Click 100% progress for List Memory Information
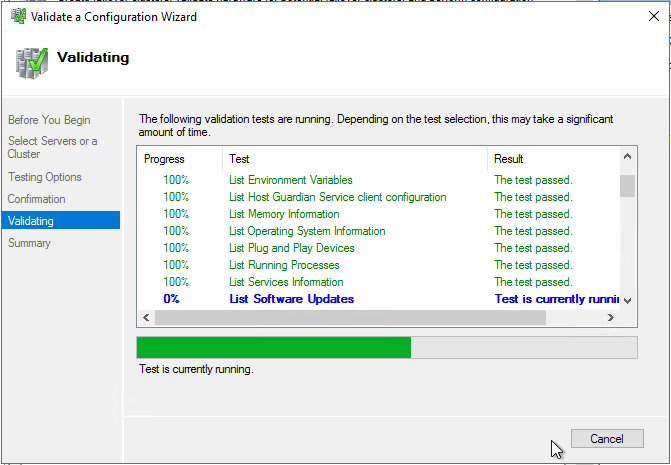Image resolution: width=671 pixels, height=465 pixels. point(176,214)
